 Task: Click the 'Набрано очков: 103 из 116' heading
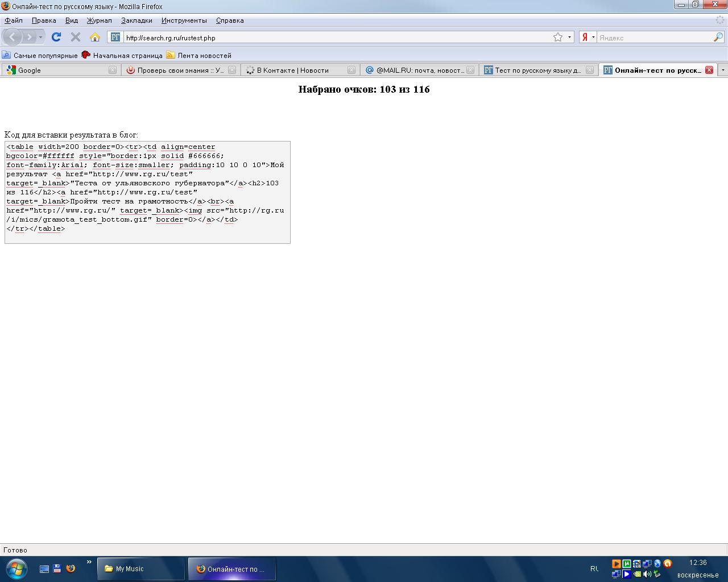click(364, 89)
